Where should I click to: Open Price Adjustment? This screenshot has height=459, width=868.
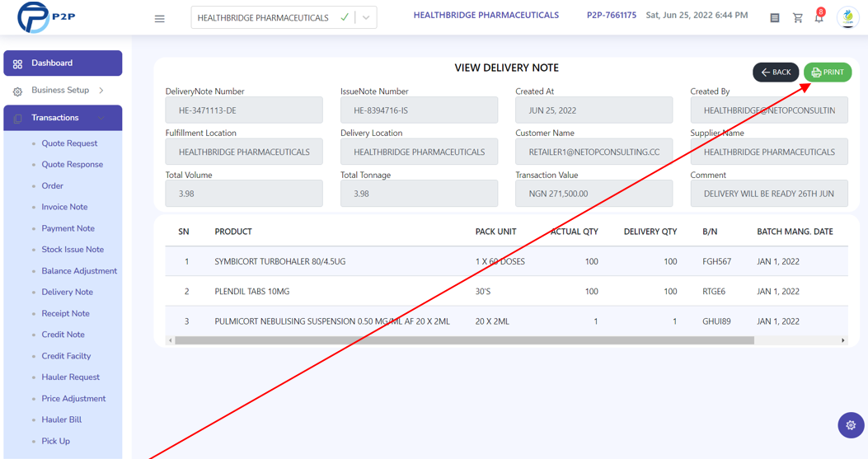coord(73,399)
